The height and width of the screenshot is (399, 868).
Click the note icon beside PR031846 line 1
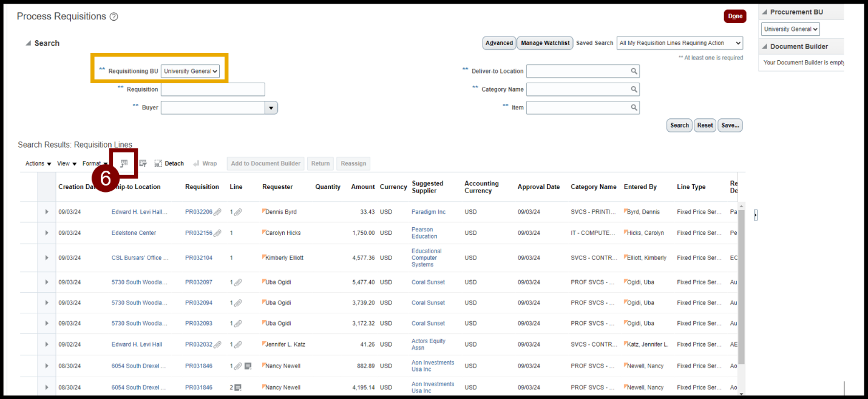tap(248, 366)
